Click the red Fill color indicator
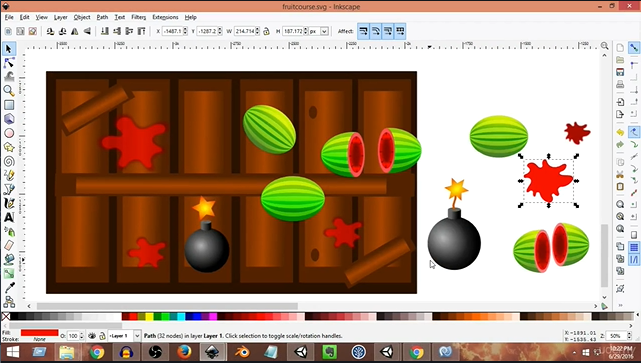The height and width of the screenshot is (363, 641). (x=39, y=333)
